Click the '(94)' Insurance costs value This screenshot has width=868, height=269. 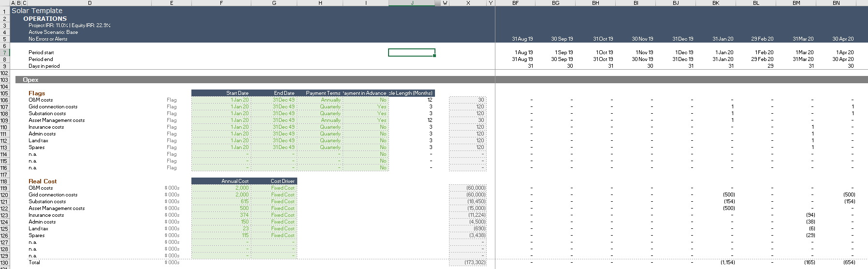click(810, 215)
